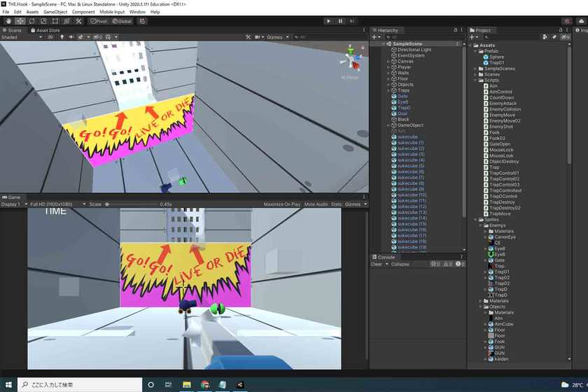Image resolution: width=588 pixels, height=392 pixels.
Task: Open the Shaded draw mode dropdown
Action: [x=21, y=37]
